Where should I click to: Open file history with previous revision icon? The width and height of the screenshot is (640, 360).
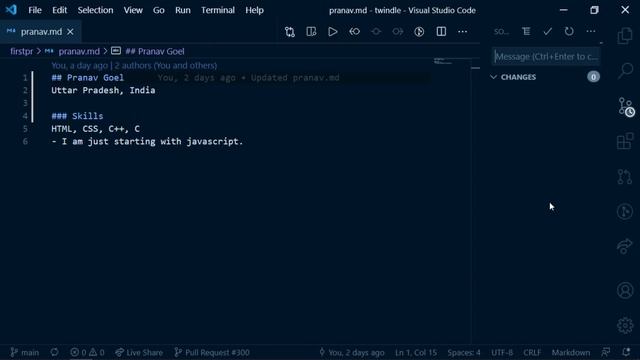click(x=354, y=32)
